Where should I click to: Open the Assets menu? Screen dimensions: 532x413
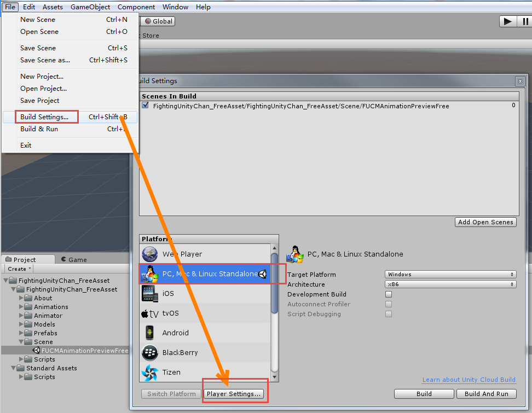tap(53, 7)
